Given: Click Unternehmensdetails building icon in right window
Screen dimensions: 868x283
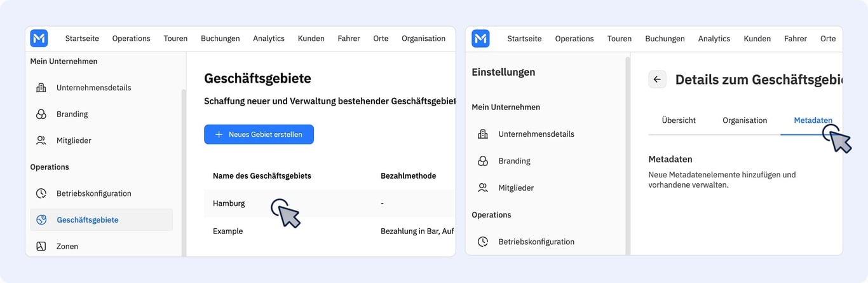Looking at the screenshot, I should click(483, 134).
